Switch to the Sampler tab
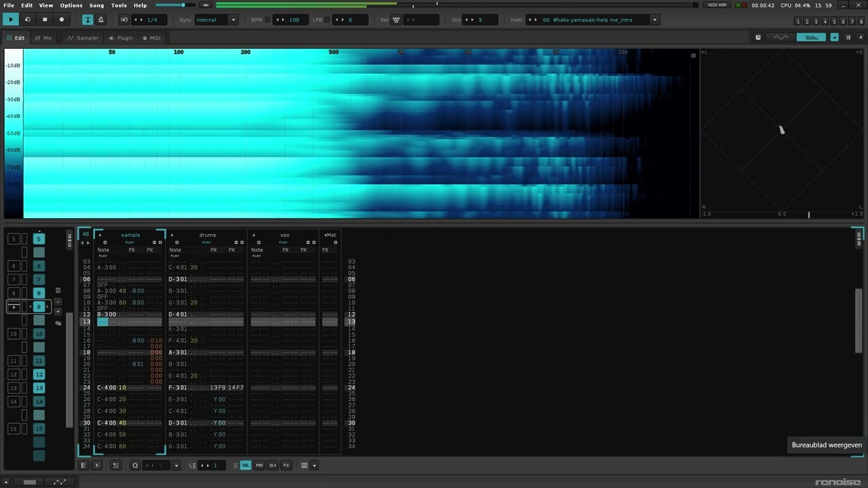Viewport: 868px width, 488px height. [83, 38]
